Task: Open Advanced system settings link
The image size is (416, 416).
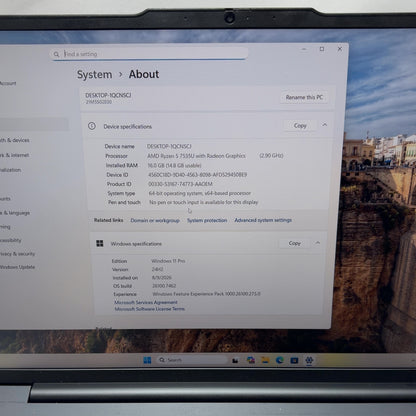Action: point(263,220)
